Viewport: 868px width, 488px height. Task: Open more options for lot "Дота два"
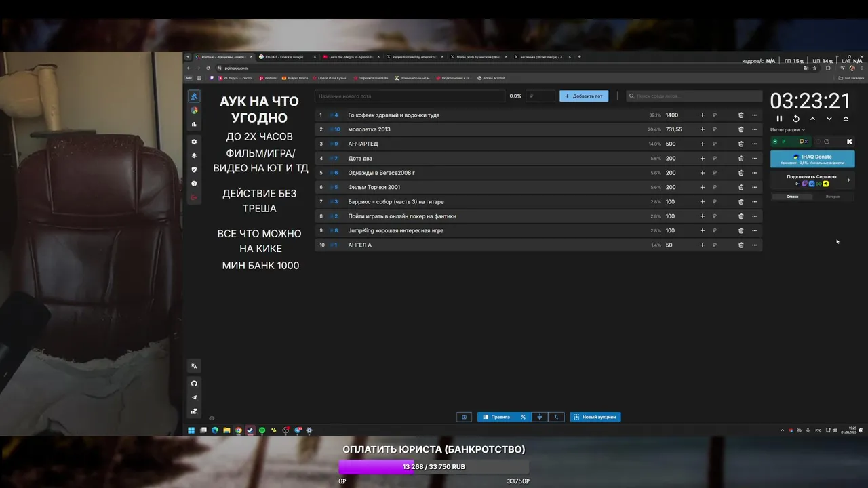click(x=754, y=159)
